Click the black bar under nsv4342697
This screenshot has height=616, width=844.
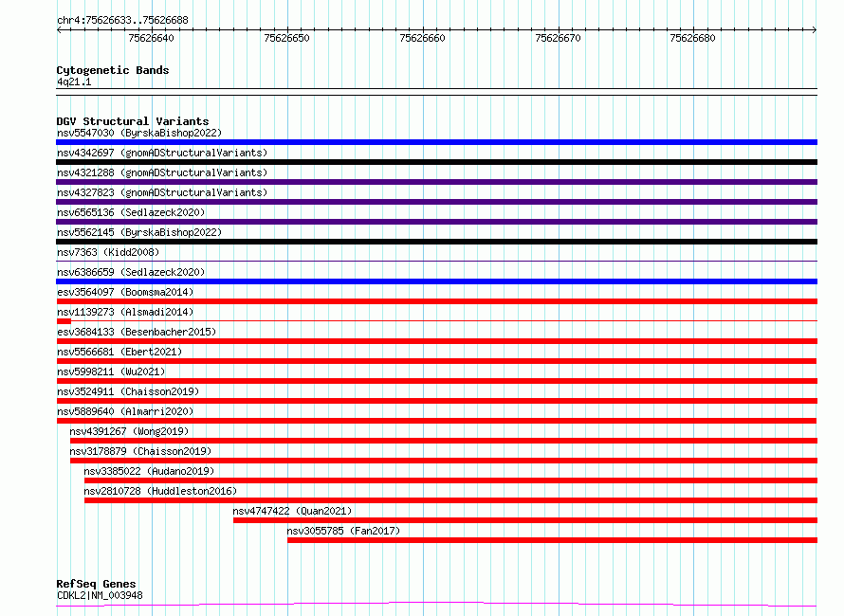coord(436,162)
